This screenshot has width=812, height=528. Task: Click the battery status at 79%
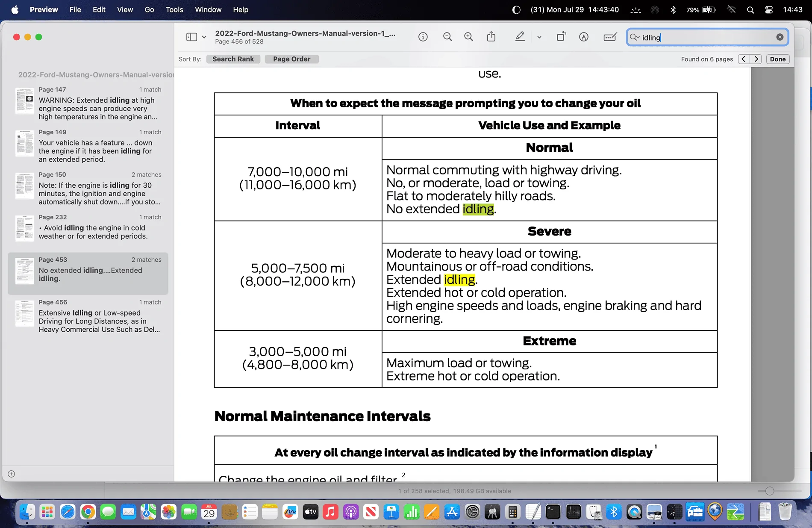701,10
